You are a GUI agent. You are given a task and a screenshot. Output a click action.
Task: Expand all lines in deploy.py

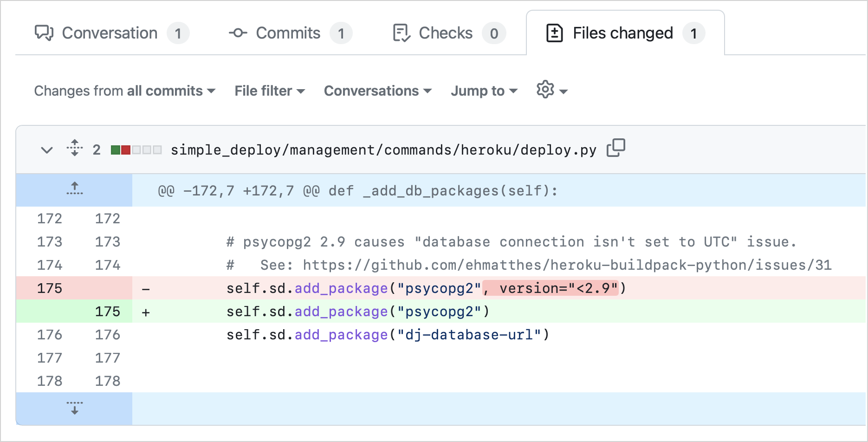[75, 149]
